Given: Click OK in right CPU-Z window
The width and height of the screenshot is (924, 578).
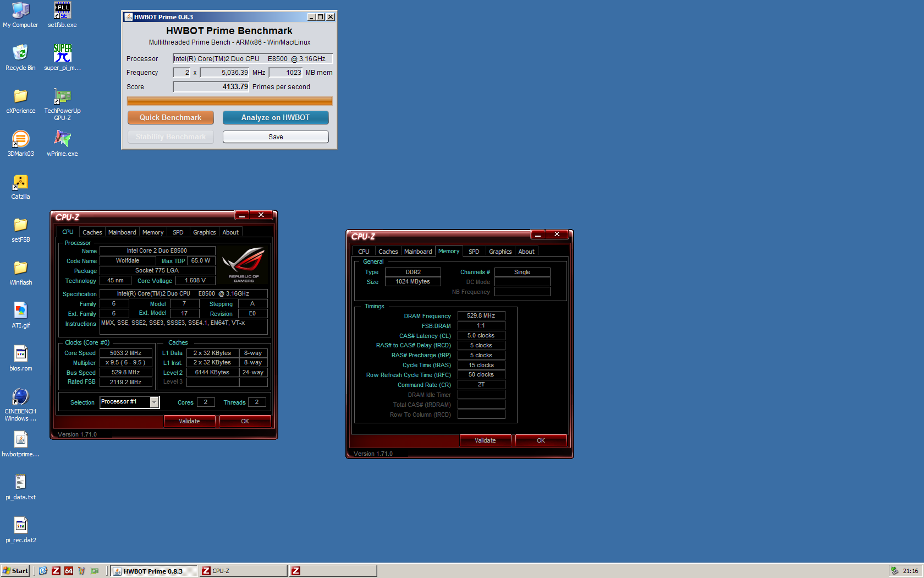Looking at the screenshot, I should click(x=541, y=440).
